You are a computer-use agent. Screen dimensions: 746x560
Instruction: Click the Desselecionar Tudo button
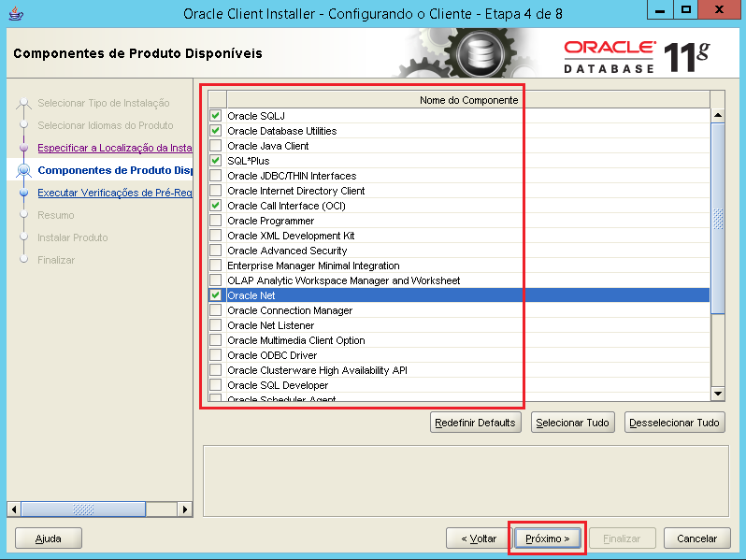(674, 423)
